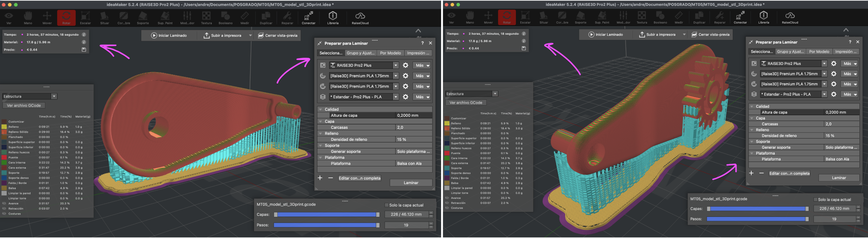Switch to the 'Por Modelo' tab in left panel
This screenshot has height=238, width=868.
[390, 53]
